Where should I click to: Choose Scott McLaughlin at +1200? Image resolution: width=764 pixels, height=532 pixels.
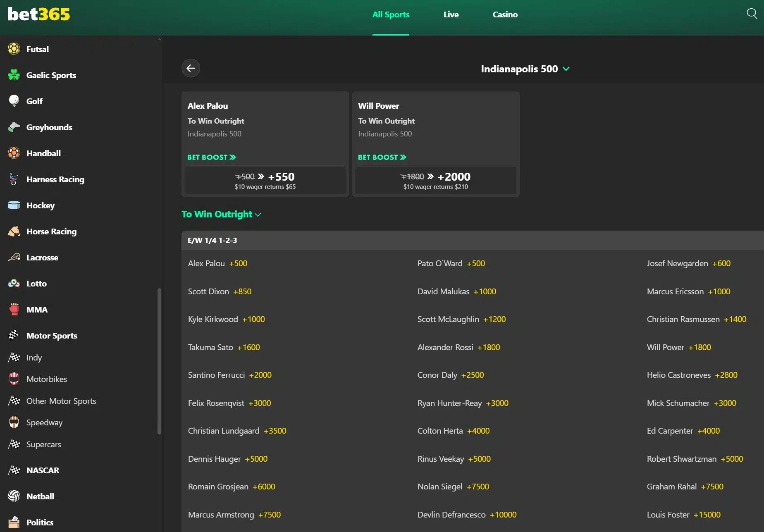pyautogui.click(x=461, y=319)
